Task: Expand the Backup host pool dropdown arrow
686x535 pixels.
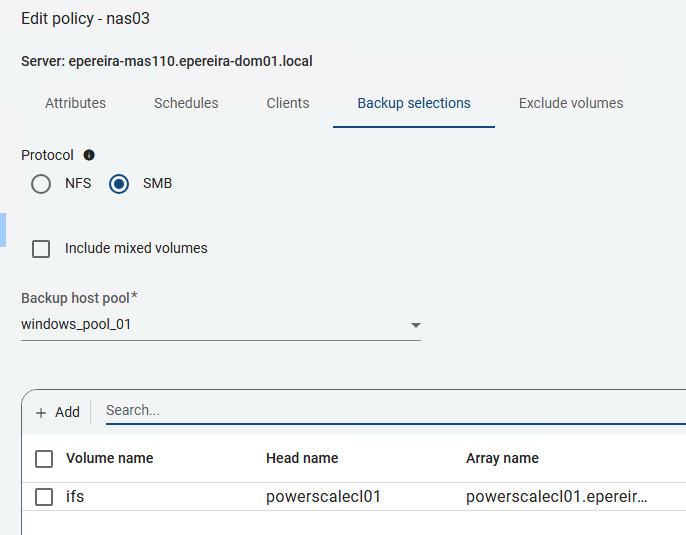Action: coord(416,325)
